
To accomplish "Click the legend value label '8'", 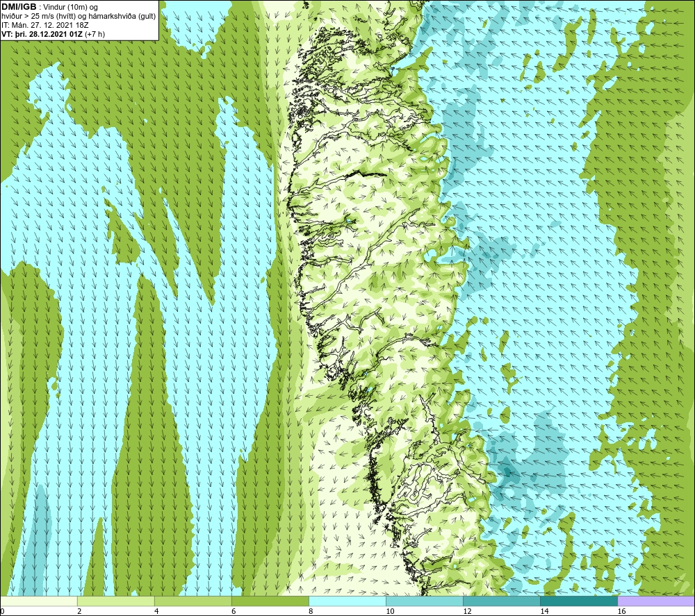I will tap(311, 612).
